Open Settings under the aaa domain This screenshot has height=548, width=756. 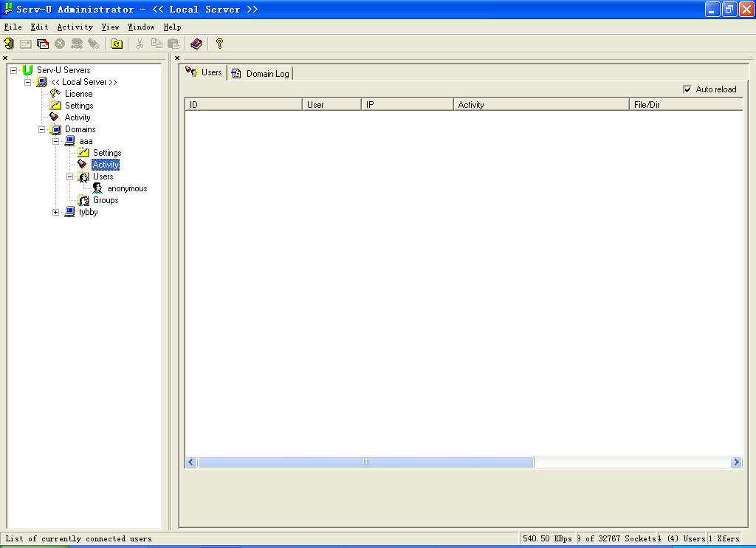pyautogui.click(x=106, y=153)
